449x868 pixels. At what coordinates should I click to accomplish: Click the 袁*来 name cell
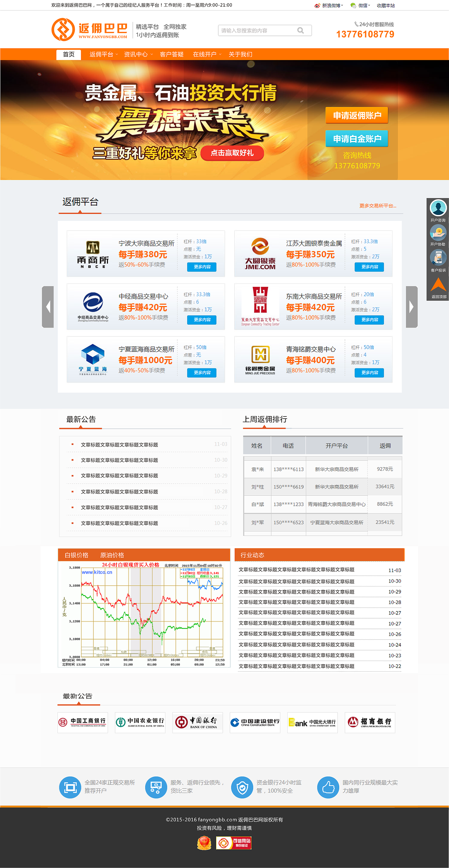pos(257,469)
